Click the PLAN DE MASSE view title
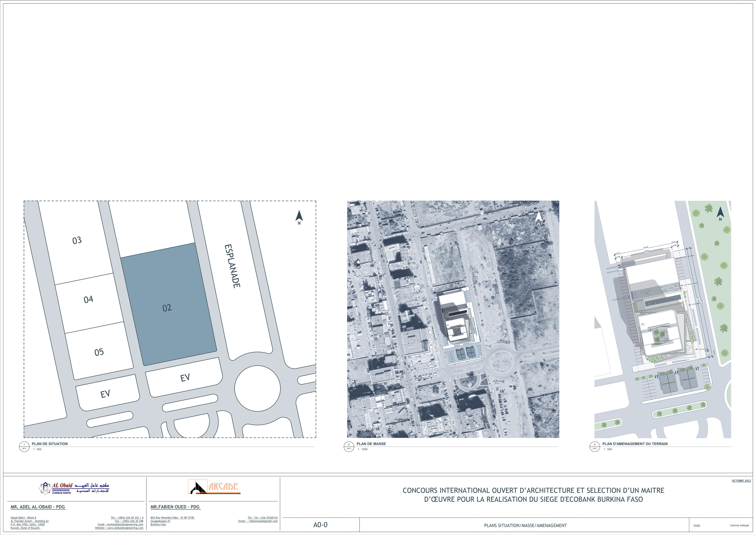 click(x=371, y=444)
